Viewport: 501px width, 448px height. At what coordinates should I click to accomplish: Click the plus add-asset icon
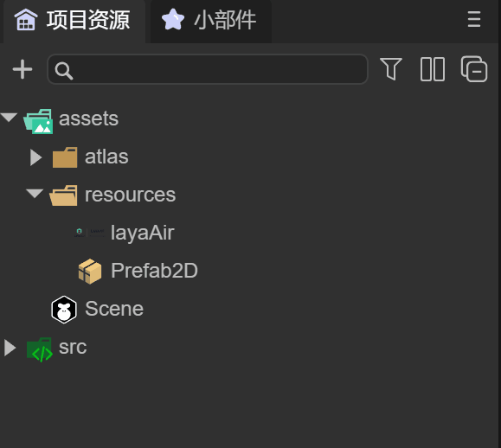[x=22, y=69]
